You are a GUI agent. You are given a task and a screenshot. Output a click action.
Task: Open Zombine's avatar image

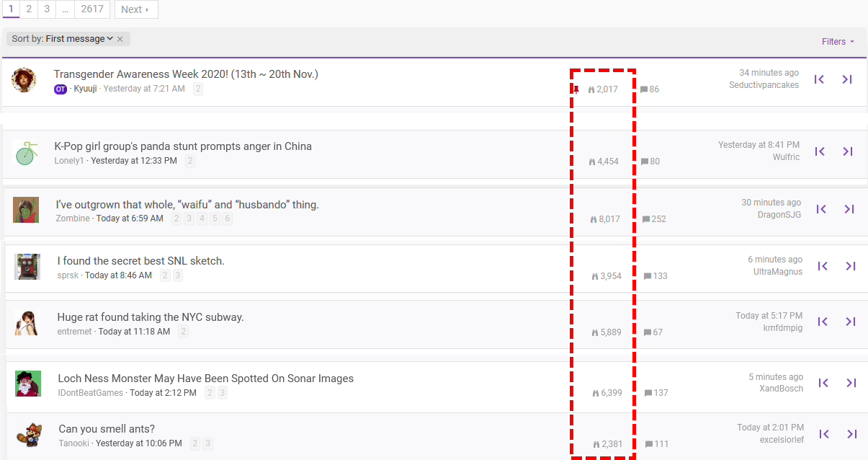point(26,210)
